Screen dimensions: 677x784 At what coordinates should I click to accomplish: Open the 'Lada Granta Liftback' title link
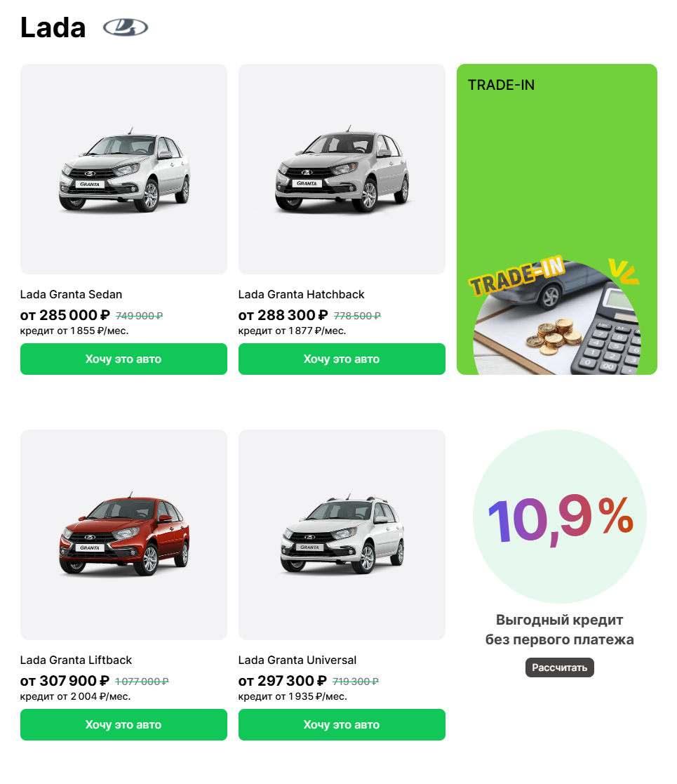(76, 660)
